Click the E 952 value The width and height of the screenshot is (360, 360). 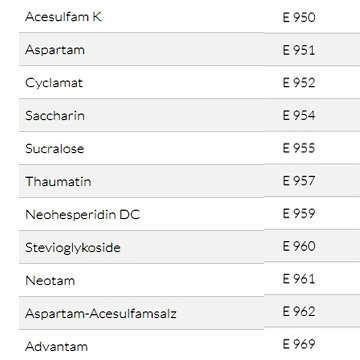click(299, 83)
